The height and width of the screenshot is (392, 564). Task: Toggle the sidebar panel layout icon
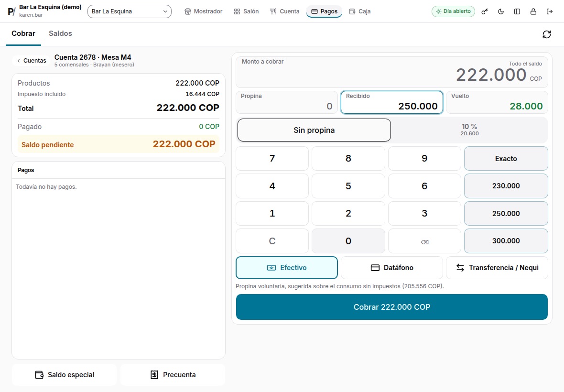[x=517, y=11]
